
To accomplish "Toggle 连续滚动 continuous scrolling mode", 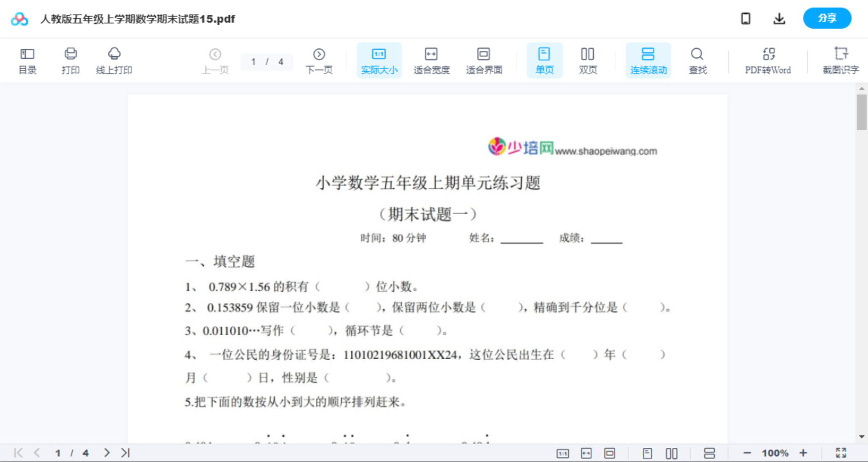I will (x=648, y=60).
